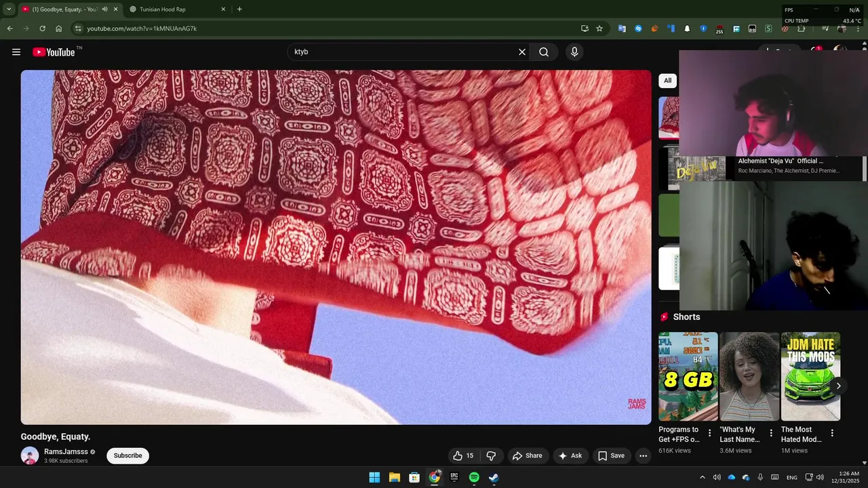868x488 pixels.
Task: Go back to previous page in Chrome
Action: [x=9, y=28]
